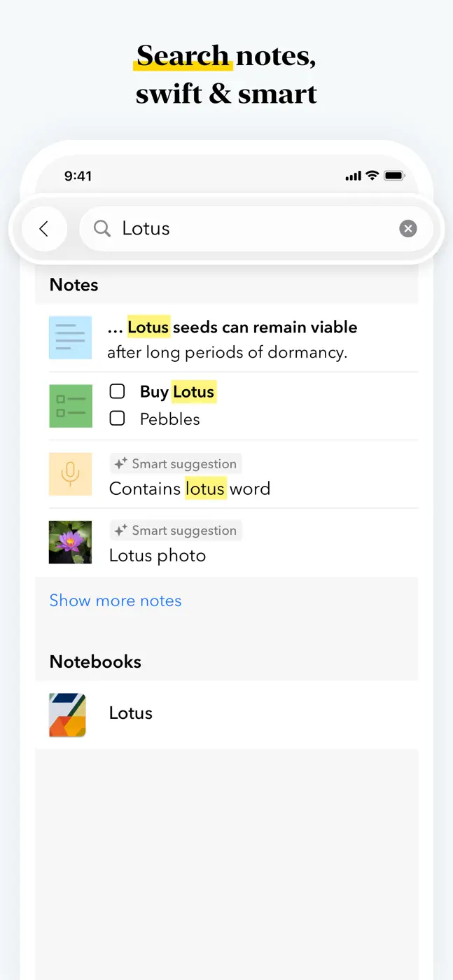Viewport: 453px width, 980px height.
Task: Clear the Lotus search text
Action: [x=408, y=228]
